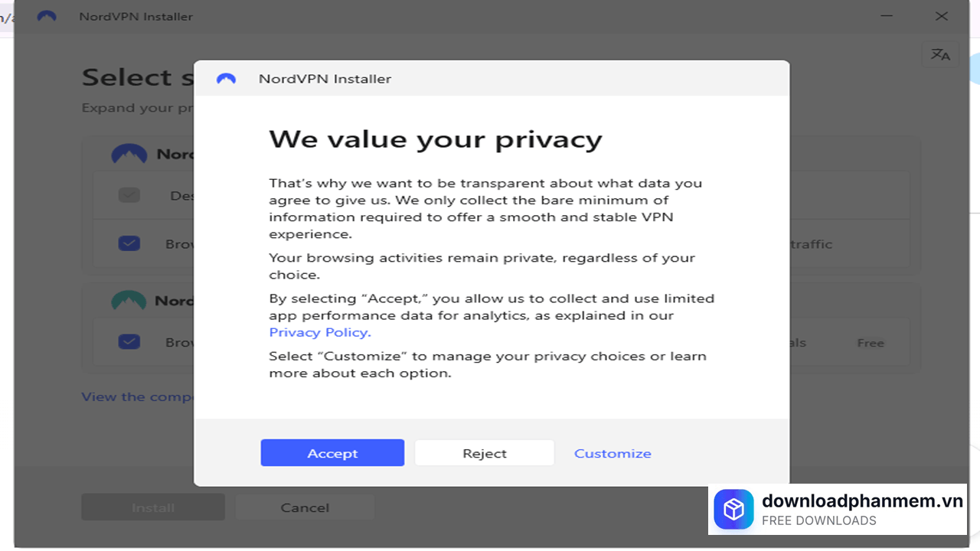
Task: Click the View the complete list link
Action: 138,396
